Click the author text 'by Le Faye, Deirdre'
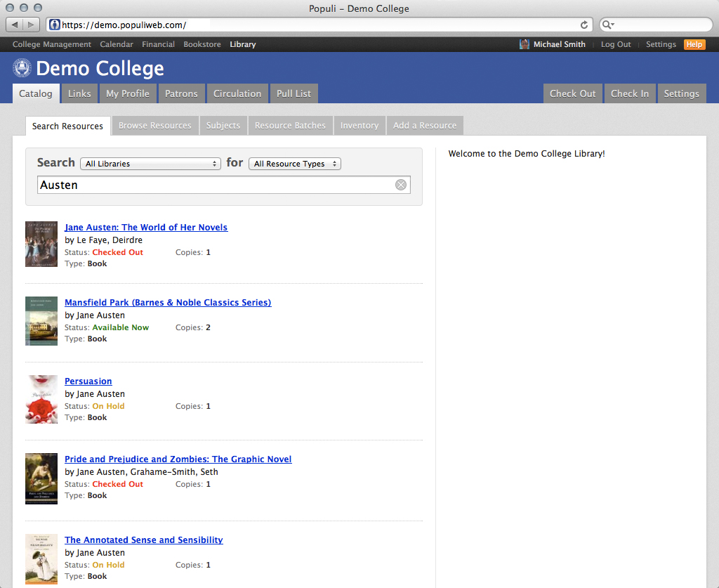The height and width of the screenshot is (588, 719). click(104, 240)
